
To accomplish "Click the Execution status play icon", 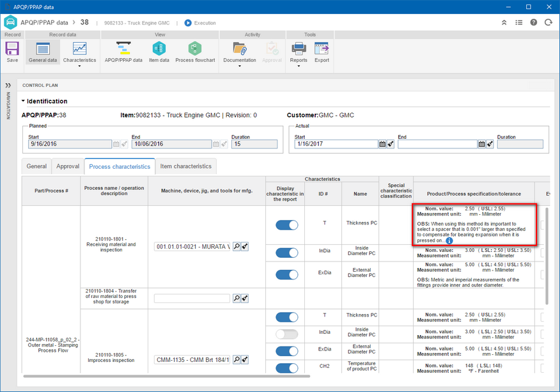I will click(188, 23).
